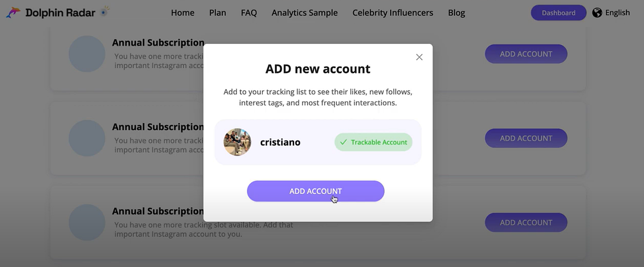Visit the Celebrity Influencers page
Viewport: 644px width, 267px height.
pyautogui.click(x=393, y=13)
